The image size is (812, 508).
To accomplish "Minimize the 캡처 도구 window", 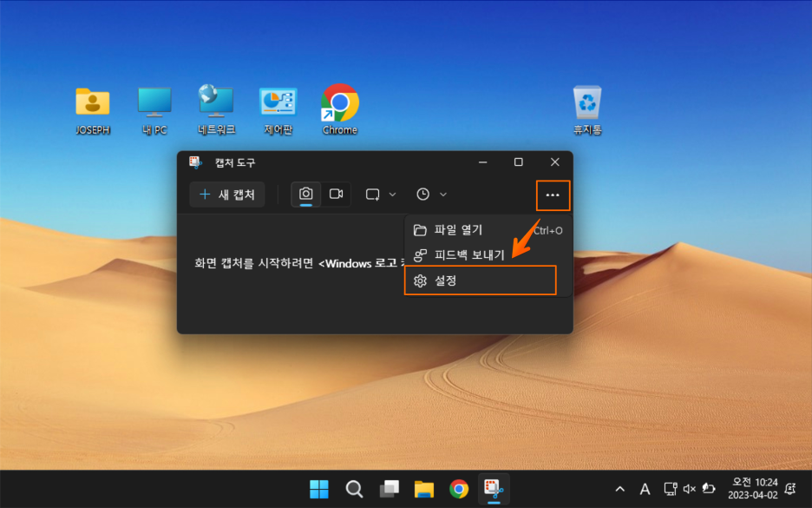I will coord(482,162).
